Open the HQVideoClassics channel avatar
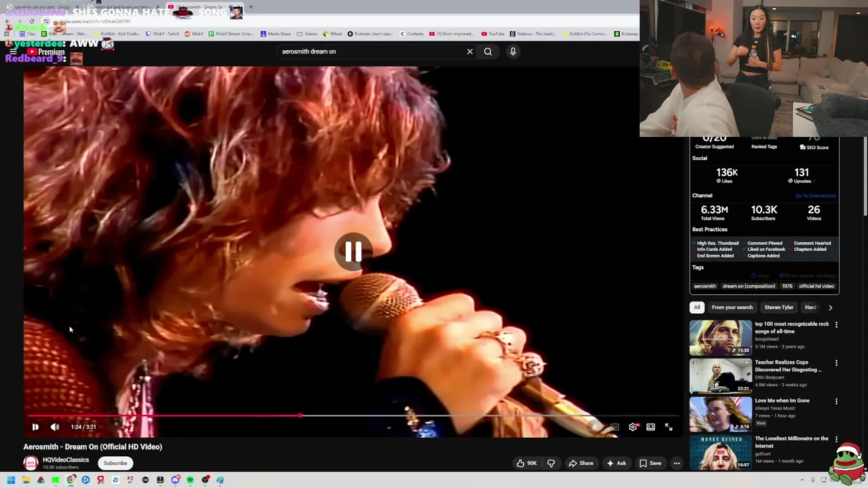 31,463
